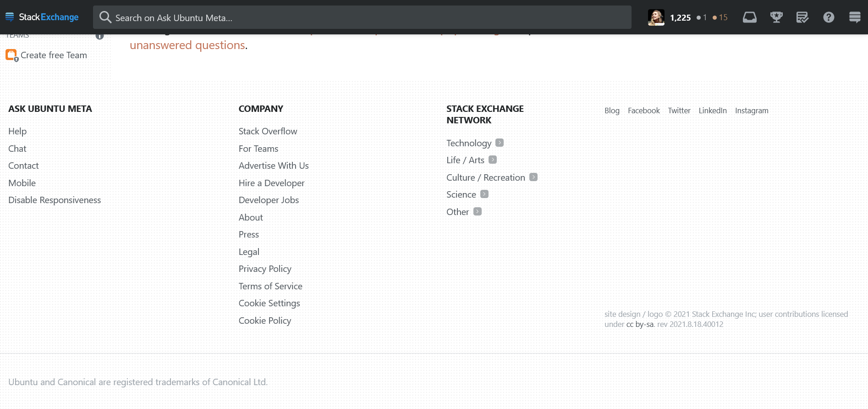
Task: Click the bronze badge count 15
Action: tap(720, 17)
